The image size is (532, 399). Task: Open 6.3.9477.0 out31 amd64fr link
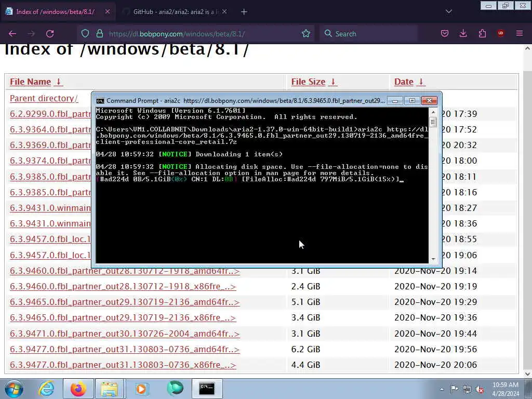pyautogui.click(x=125, y=349)
